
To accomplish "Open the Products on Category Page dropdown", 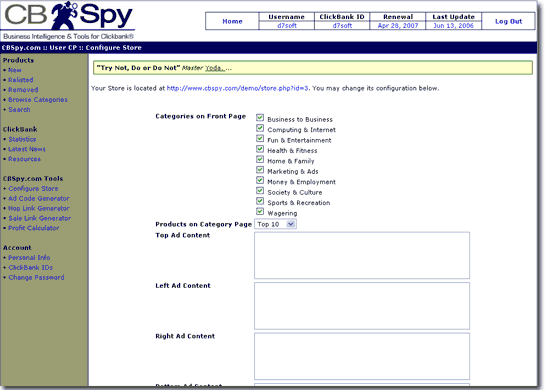I will [275, 224].
